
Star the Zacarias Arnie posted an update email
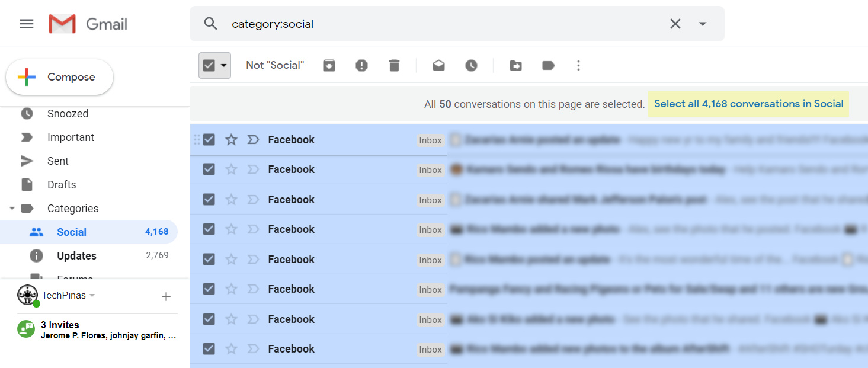231,140
